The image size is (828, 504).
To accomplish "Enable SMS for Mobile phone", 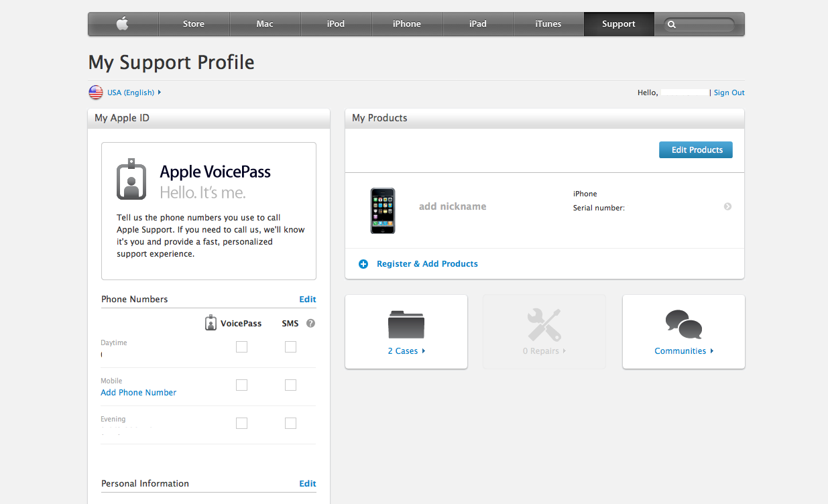I will (290, 385).
